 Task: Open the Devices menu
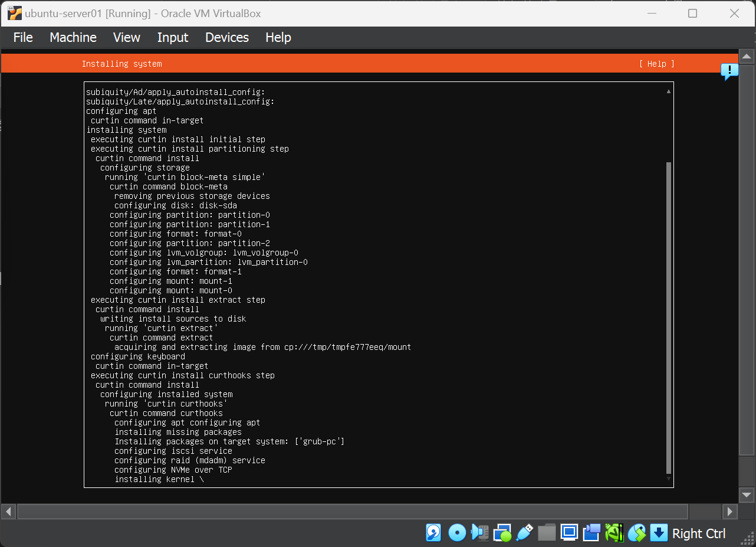point(227,37)
